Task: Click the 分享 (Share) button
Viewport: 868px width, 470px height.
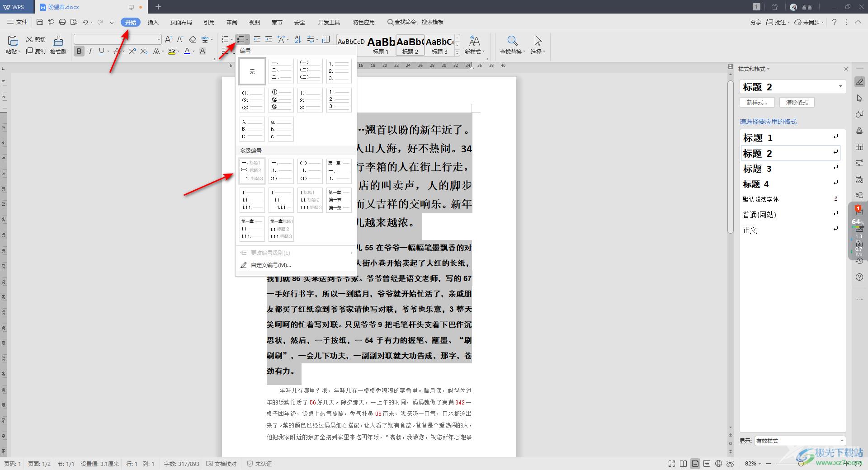Action: click(755, 22)
